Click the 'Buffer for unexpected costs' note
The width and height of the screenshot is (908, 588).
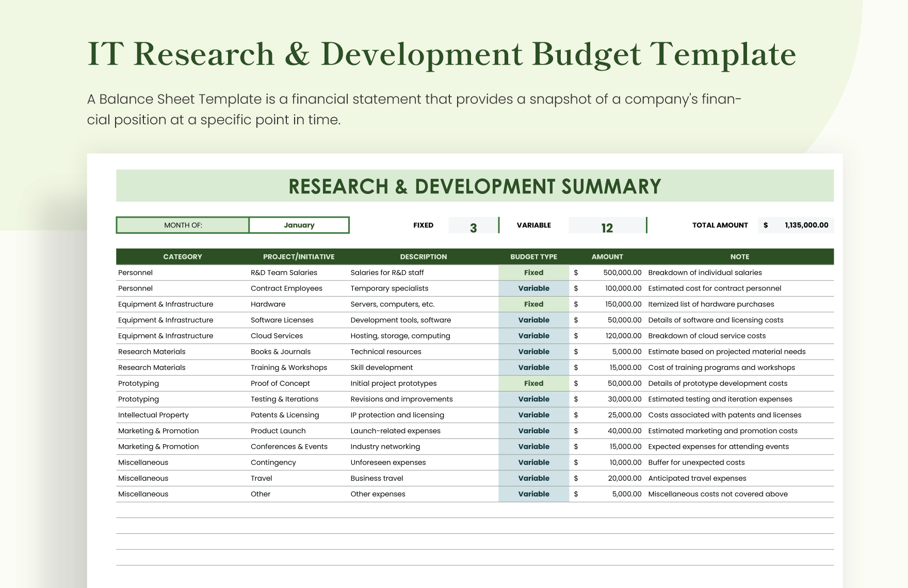[x=696, y=463]
